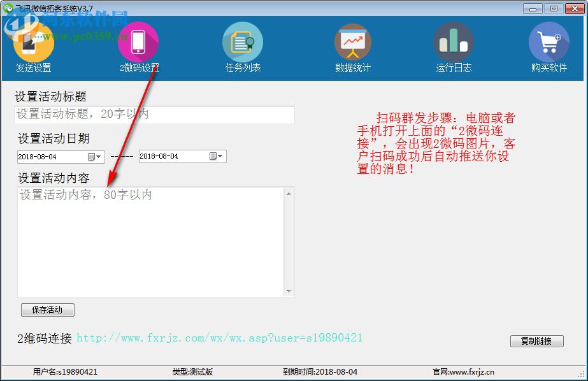Select the 购买软件 label
This screenshot has width=588, height=381.
coord(549,68)
